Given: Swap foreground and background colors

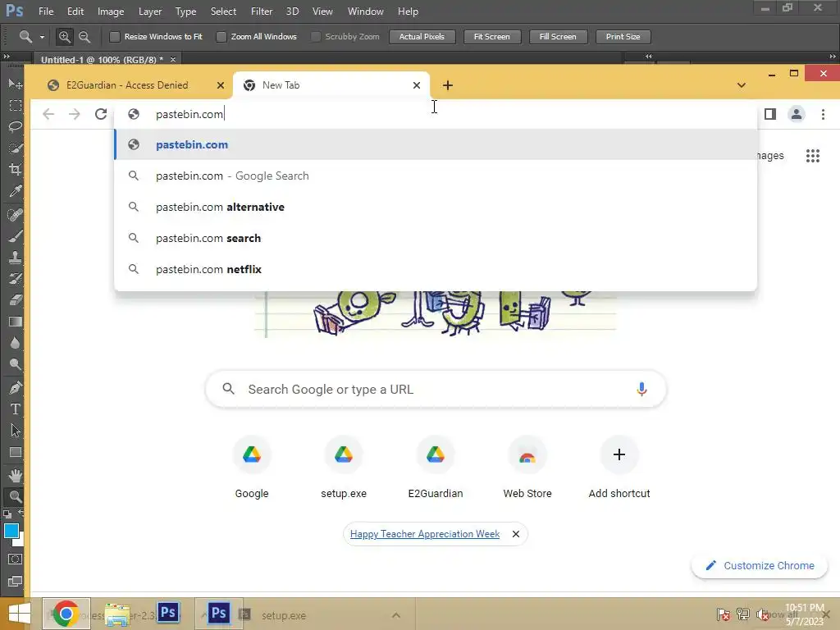Looking at the screenshot, I should coord(21,514).
